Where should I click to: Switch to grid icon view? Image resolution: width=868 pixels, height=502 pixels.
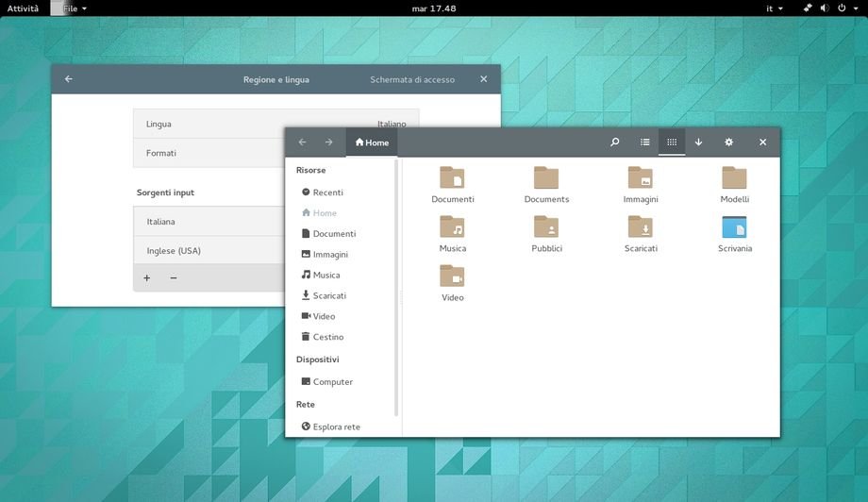click(672, 142)
